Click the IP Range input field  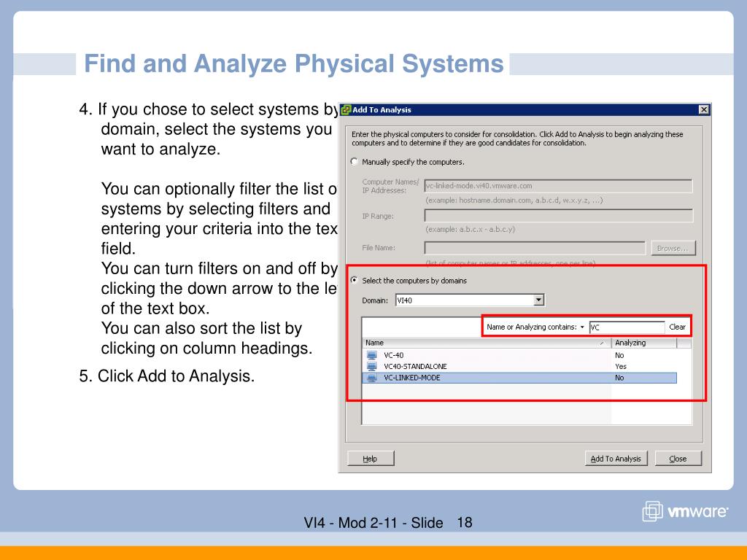558,216
